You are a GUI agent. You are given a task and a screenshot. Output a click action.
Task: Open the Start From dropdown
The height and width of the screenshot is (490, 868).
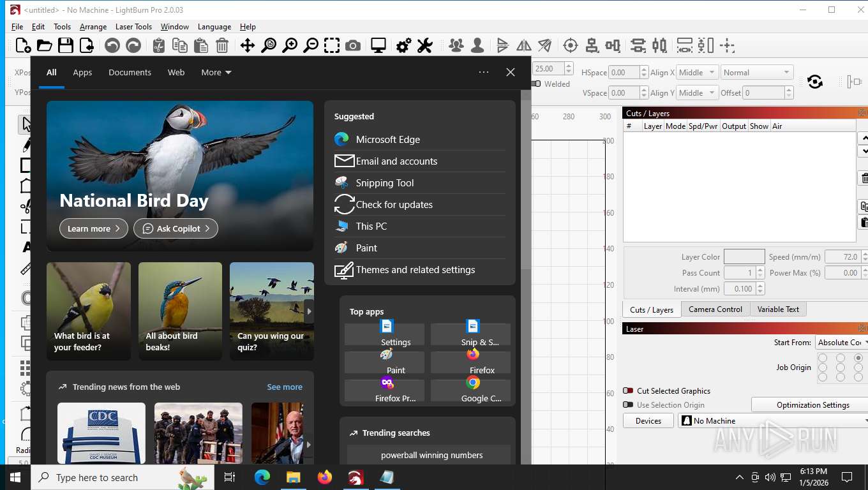(x=841, y=343)
